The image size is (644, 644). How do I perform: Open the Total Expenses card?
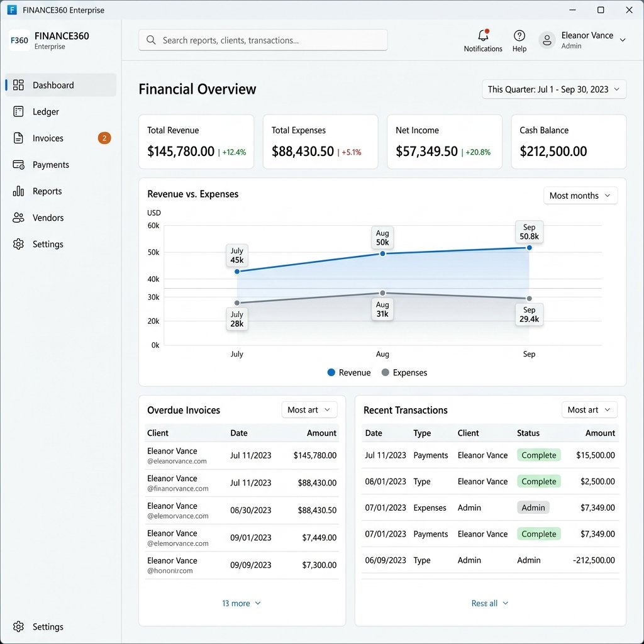pyautogui.click(x=320, y=142)
